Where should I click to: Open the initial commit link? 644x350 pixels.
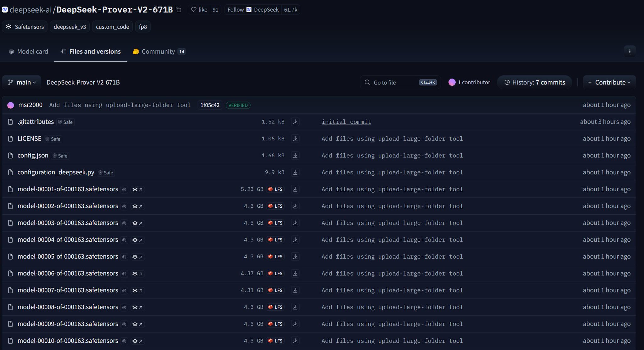coord(346,122)
